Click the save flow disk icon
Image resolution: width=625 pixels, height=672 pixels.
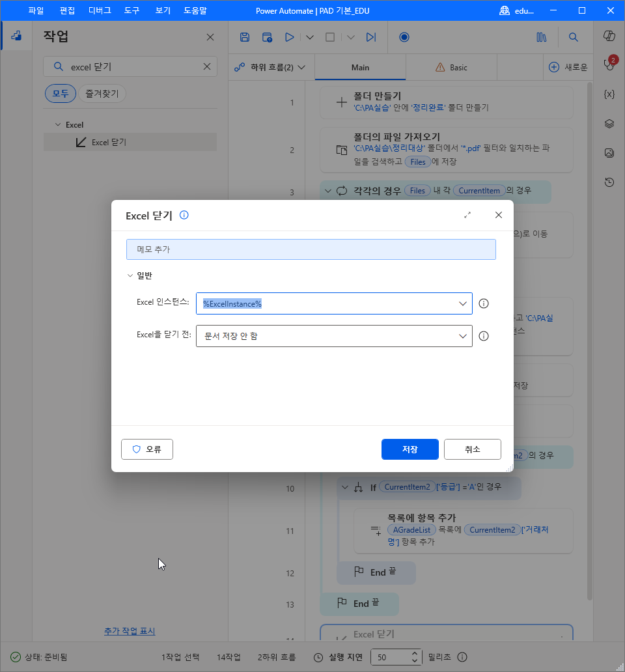pyautogui.click(x=245, y=37)
